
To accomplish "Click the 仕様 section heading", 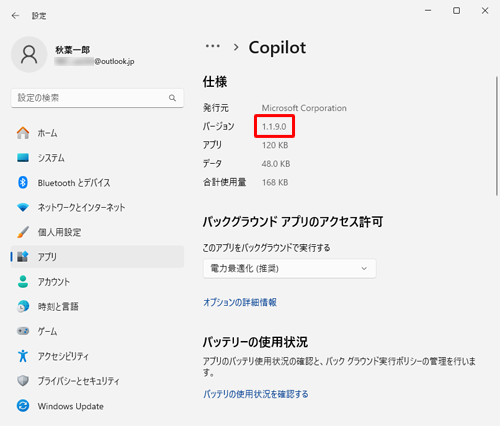I will point(215,82).
